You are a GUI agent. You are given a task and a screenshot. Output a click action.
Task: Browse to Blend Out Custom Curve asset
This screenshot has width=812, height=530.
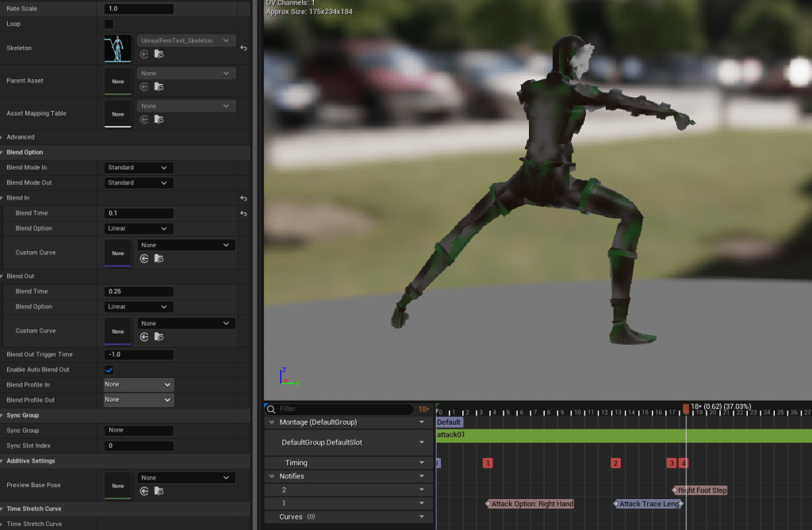point(159,337)
